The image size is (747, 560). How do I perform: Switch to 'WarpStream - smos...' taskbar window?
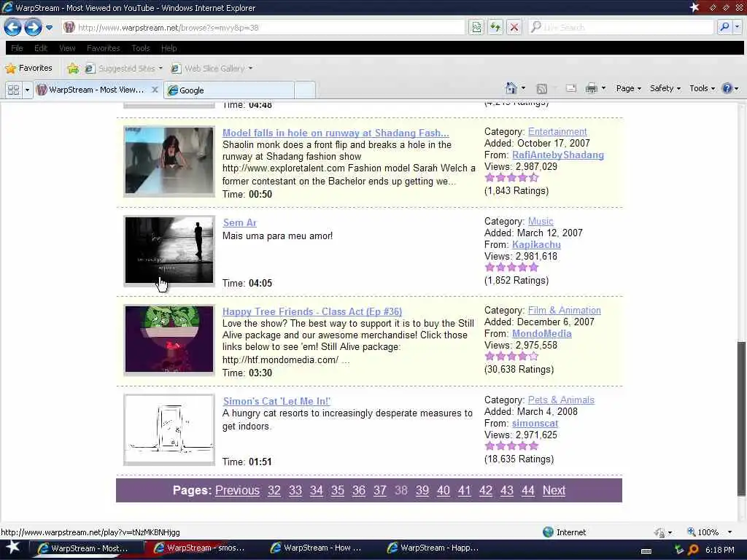[200, 548]
